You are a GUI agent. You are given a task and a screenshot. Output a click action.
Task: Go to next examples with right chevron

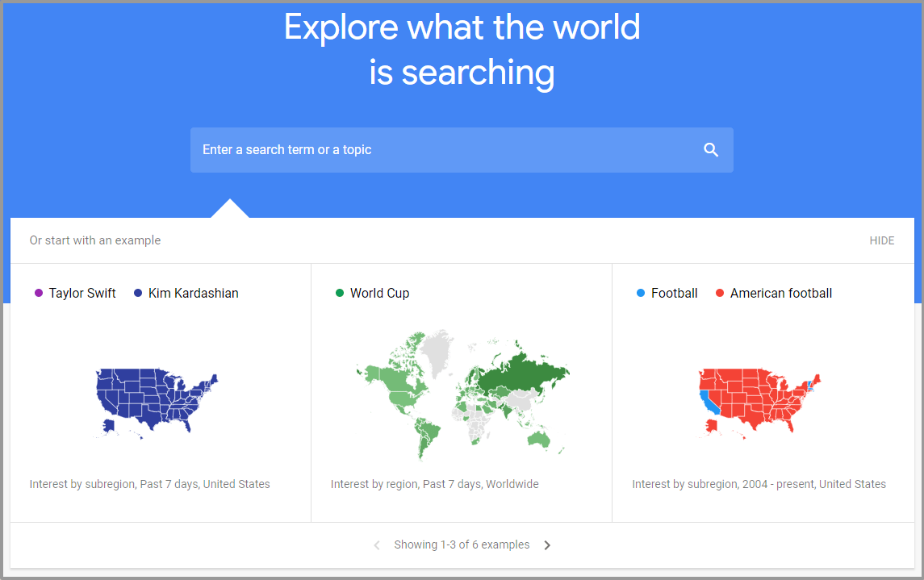(x=547, y=545)
